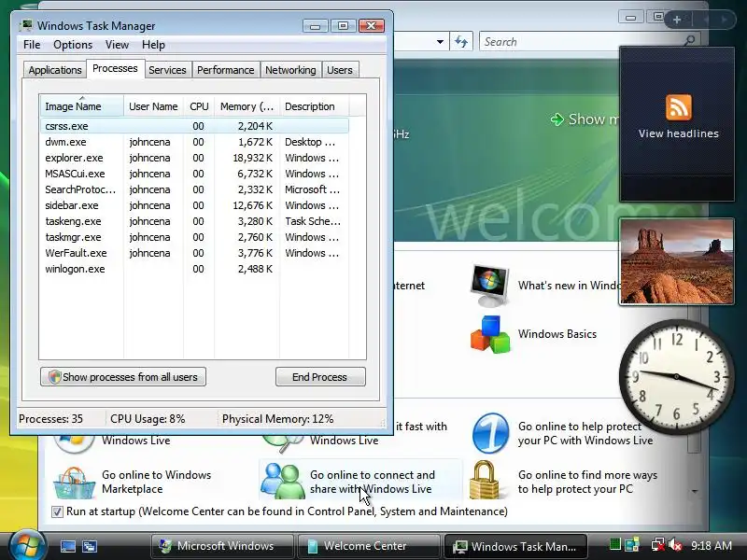Screen dimensions: 747x560
Task: Open the File menu
Action: pyautogui.click(x=32, y=45)
